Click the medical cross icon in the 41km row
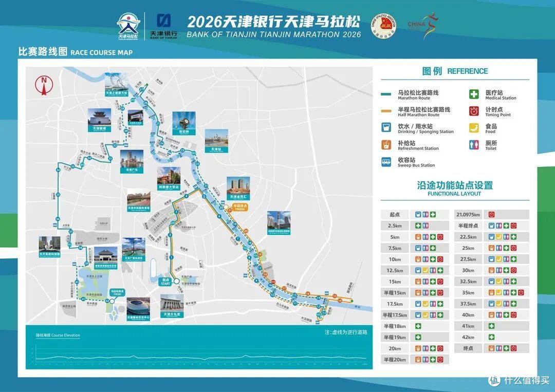The image size is (555, 392). point(492,326)
